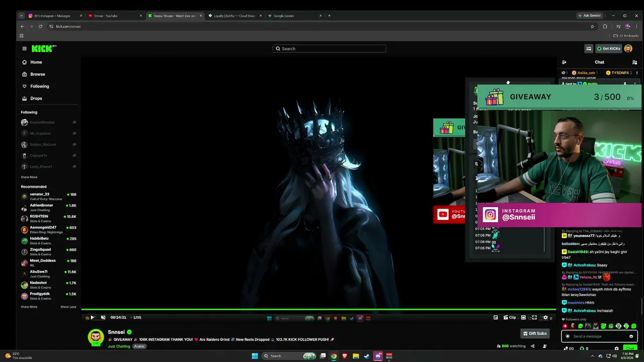The image size is (644, 362).
Task: Open Windows Start menu
Action: pos(255,356)
